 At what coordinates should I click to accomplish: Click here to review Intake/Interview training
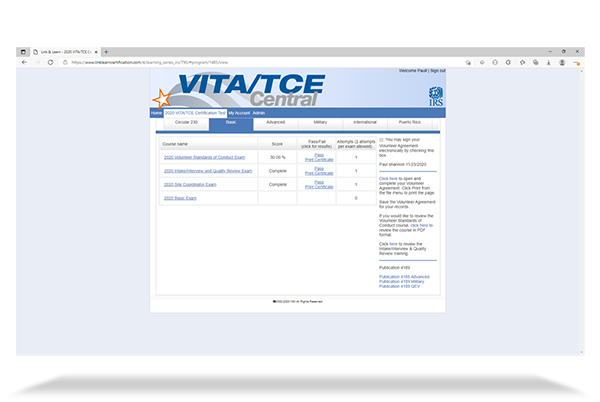[x=394, y=244]
